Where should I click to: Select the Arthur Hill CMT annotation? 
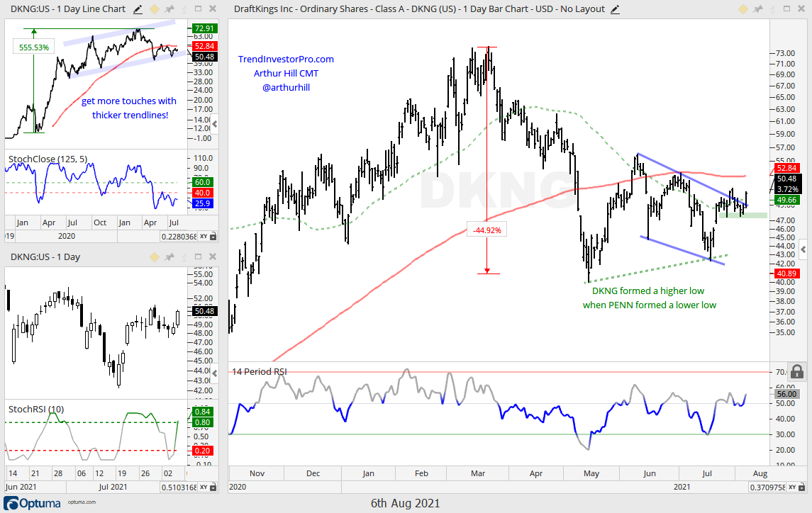[x=286, y=74]
